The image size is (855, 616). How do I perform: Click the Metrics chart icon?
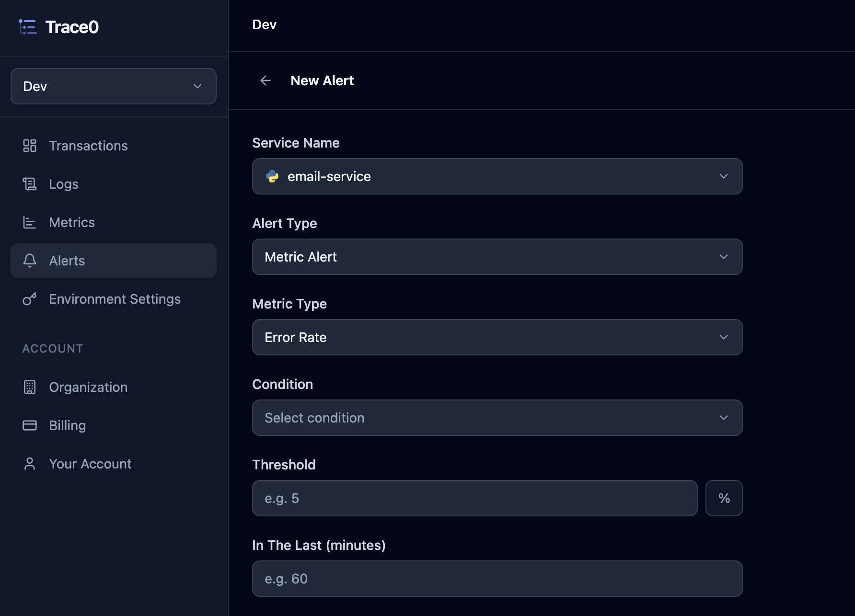pyautogui.click(x=30, y=222)
